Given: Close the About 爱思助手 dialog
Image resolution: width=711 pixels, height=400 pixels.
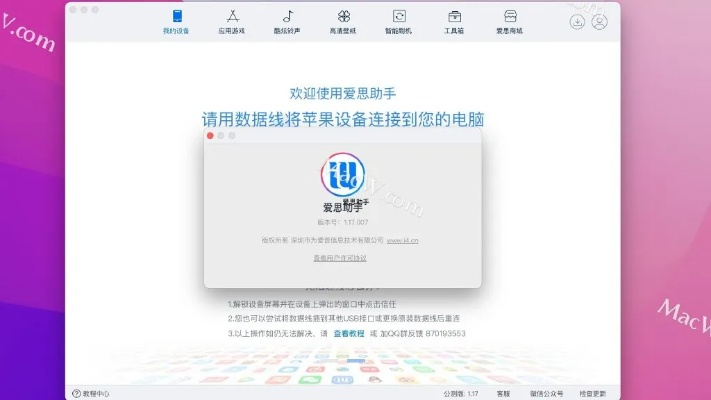Looking at the screenshot, I should (210, 136).
